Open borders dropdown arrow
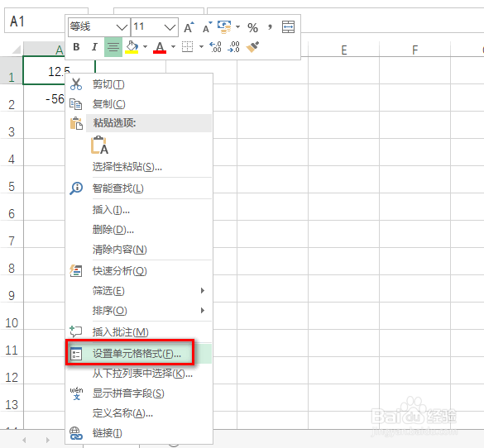Image resolution: width=484 pixels, height=448 pixels. [x=201, y=47]
